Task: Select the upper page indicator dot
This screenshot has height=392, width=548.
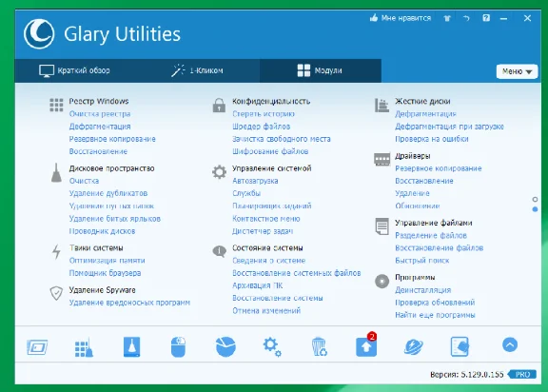Action: [535, 199]
